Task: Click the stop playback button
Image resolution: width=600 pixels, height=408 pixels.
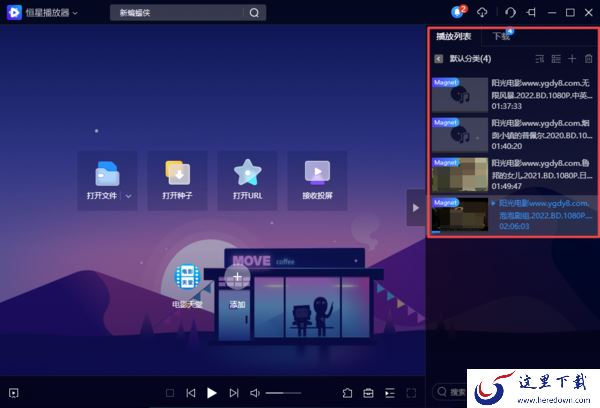Action: coord(170,393)
